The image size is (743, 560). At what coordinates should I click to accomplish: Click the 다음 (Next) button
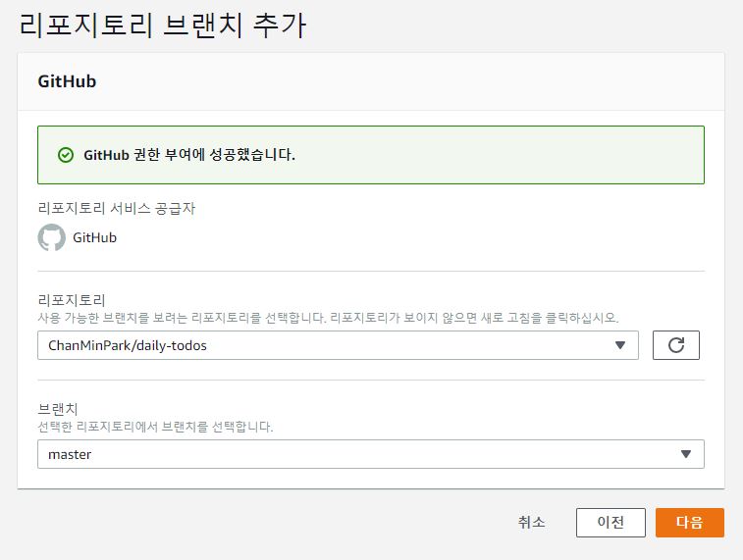pos(689,522)
